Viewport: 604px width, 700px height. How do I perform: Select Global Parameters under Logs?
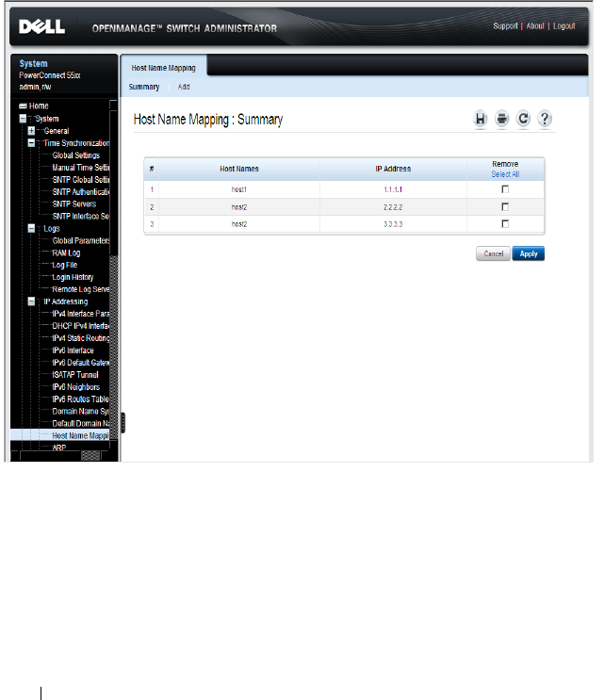point(81,240)
